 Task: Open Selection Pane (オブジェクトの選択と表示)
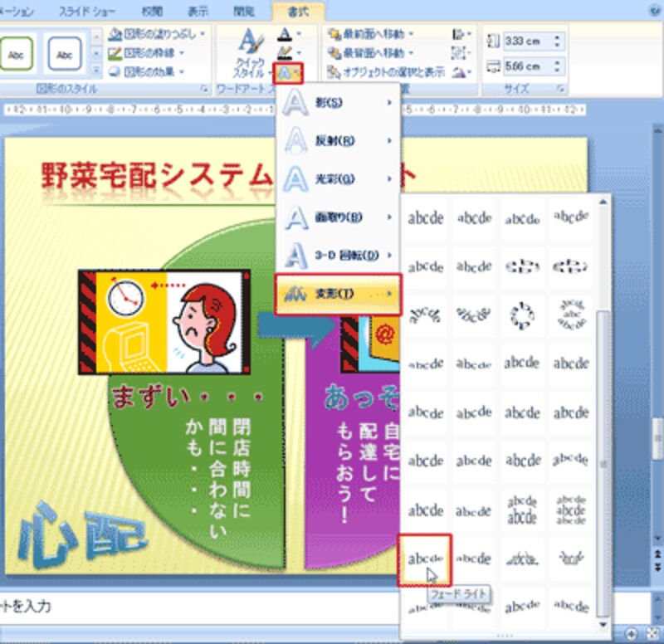pos(386,72)
